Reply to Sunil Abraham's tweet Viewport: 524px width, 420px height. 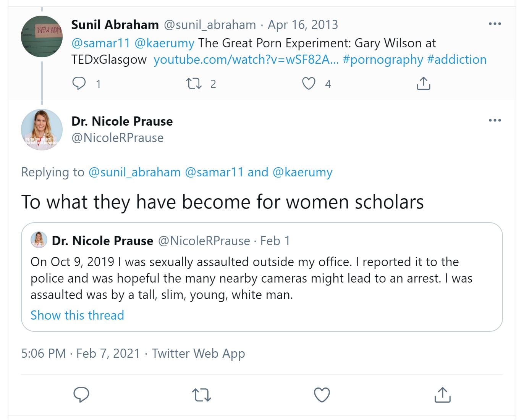point(79,83)
